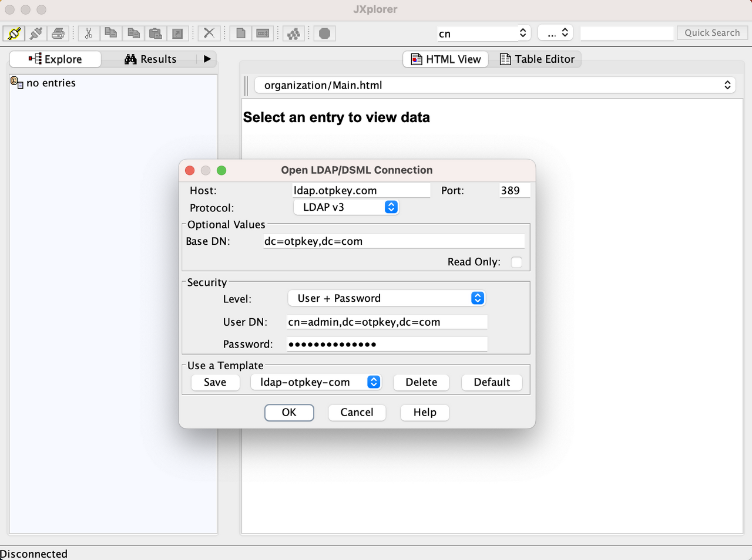The image size is (752, 560).
Task: Open the '...' search operator dropdown
Action: point(556,33)
